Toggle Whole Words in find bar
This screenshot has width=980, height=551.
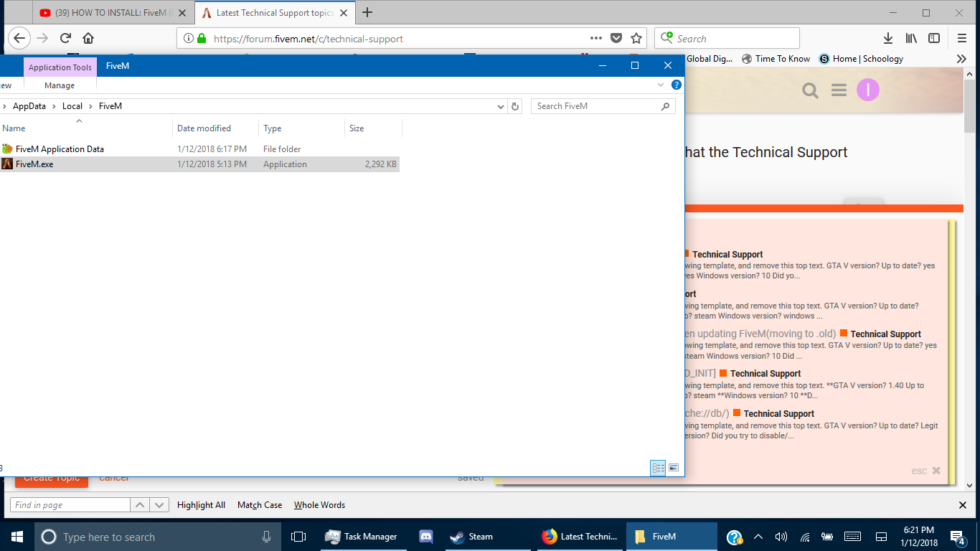(319, 505)
